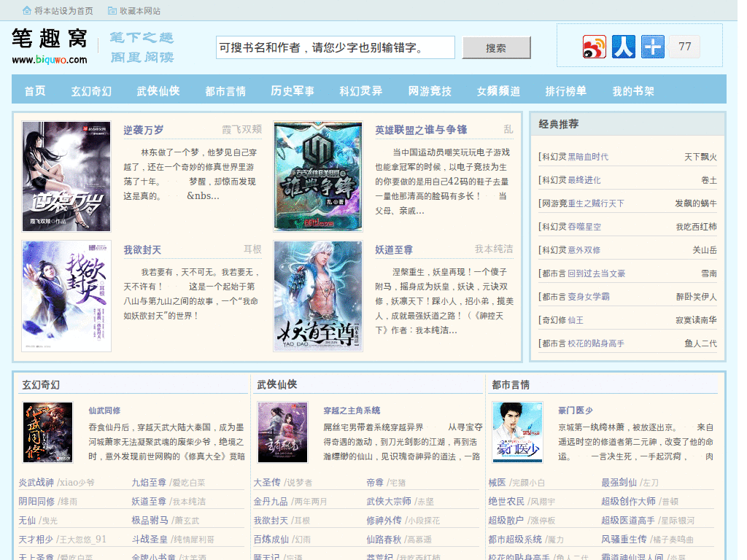Open 最终进化 in the recommendations
Image resolution: width=747 pixels, height=560 pixels.
click(584, 180)
